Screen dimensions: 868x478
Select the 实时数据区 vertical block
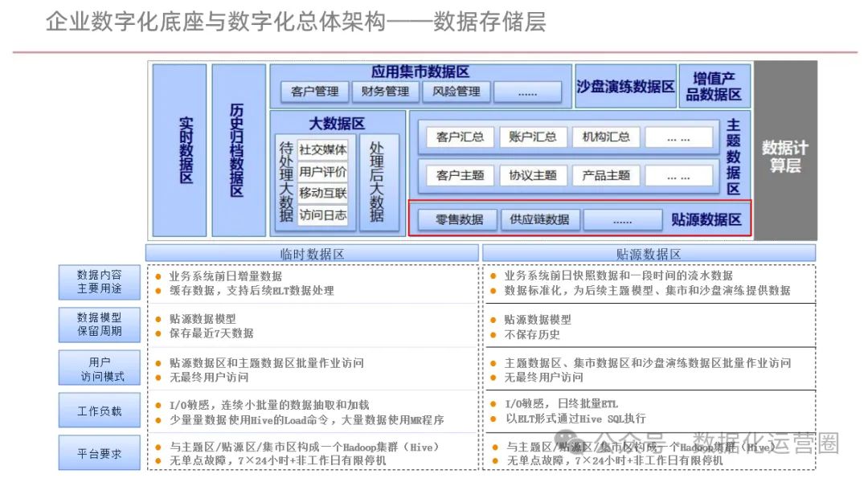[179, 150]
